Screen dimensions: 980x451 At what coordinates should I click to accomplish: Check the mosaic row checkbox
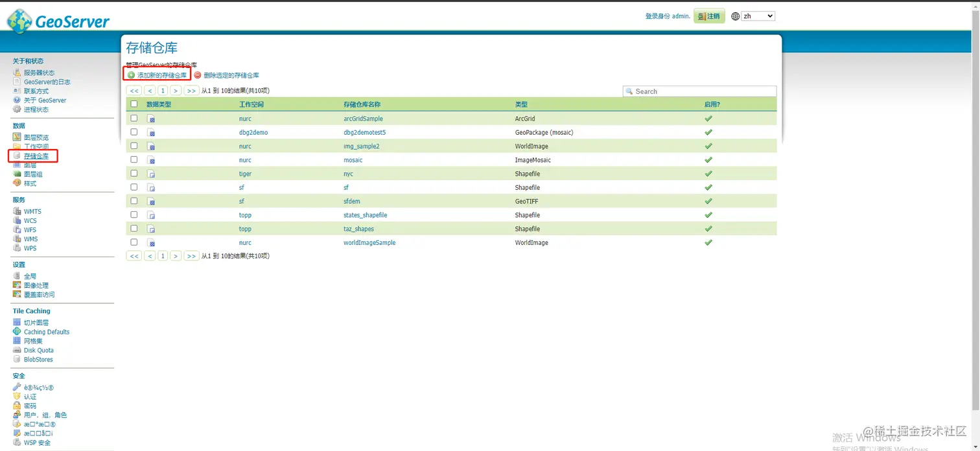(134, 159)
